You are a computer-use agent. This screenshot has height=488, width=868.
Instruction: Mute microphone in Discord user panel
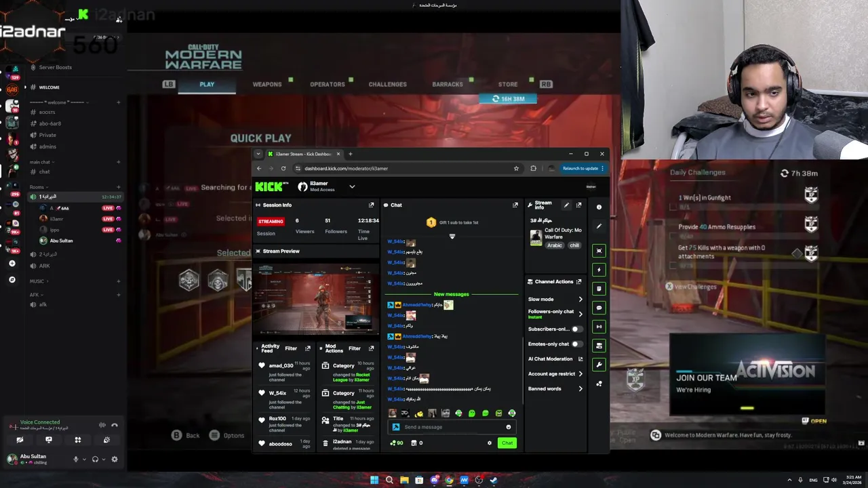coord(76,459)
